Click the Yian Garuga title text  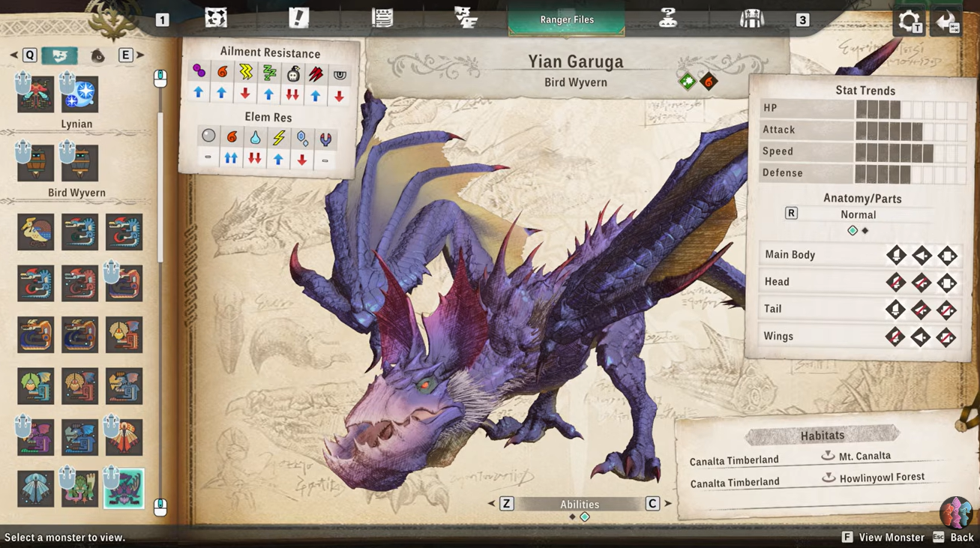575,61
